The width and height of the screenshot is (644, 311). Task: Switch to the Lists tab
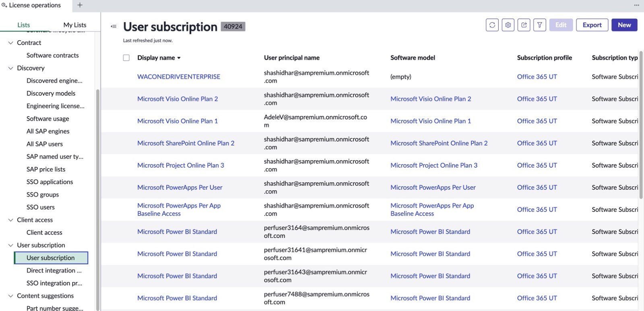(24, 25)
